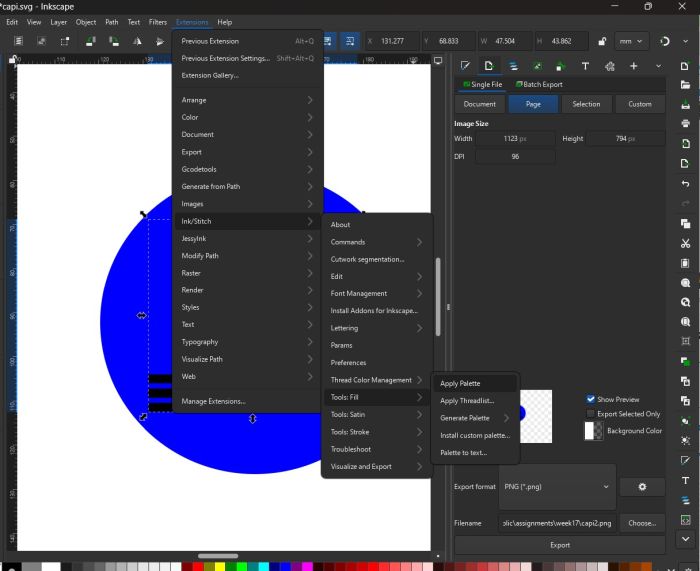Select the Single File tab
This screenshot has width=700, height=571.
(x=482, y=84)
